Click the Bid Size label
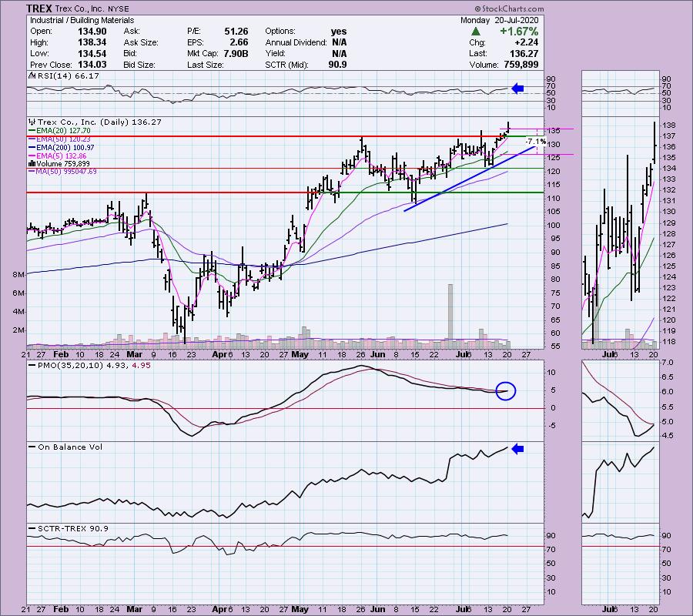This screenshot has height=616, width=693. point(139,65)
